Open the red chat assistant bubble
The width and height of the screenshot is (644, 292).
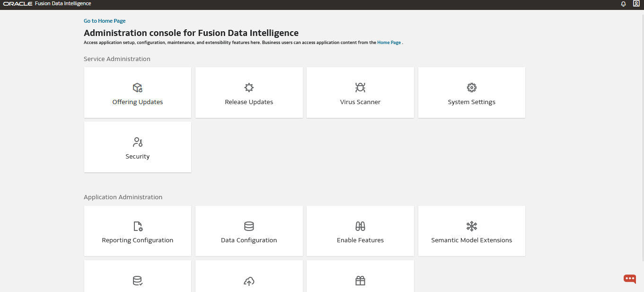pyautogui.click(x=630, y=279)
